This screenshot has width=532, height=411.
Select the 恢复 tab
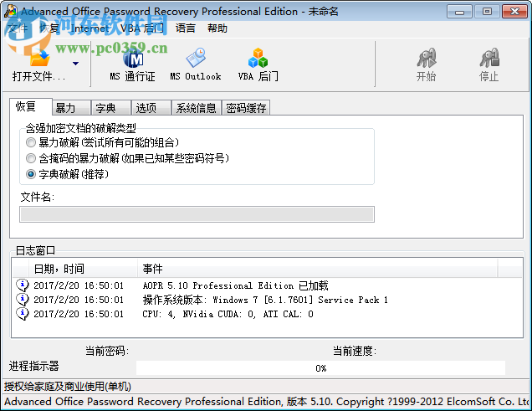tap(31, 106)
